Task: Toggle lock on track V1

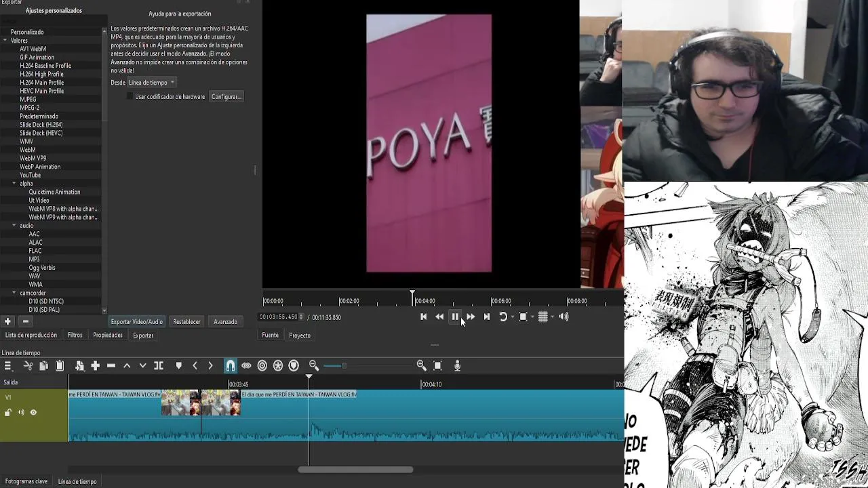Action: click(8, 413)
